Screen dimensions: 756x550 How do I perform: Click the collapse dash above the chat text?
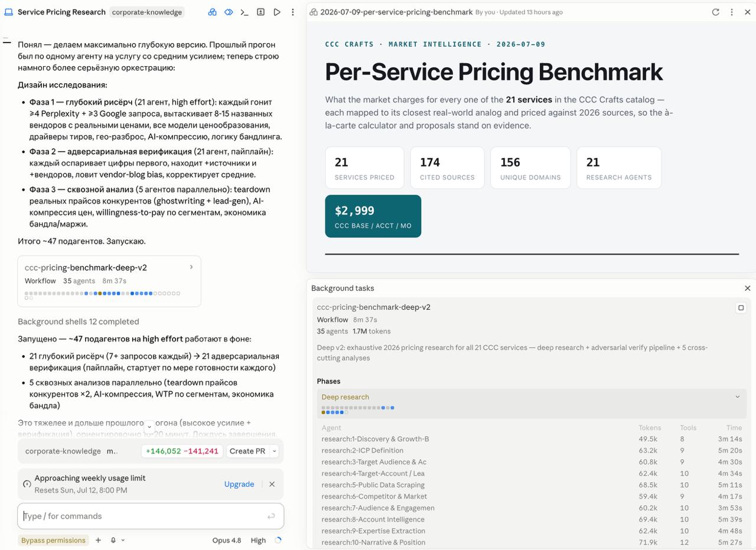point(7,41)
